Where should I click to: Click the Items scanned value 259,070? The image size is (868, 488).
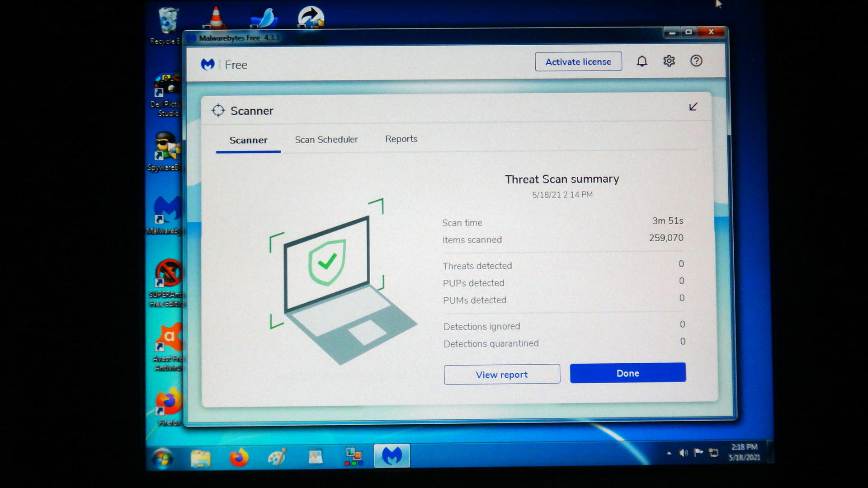tap(666, 238)
